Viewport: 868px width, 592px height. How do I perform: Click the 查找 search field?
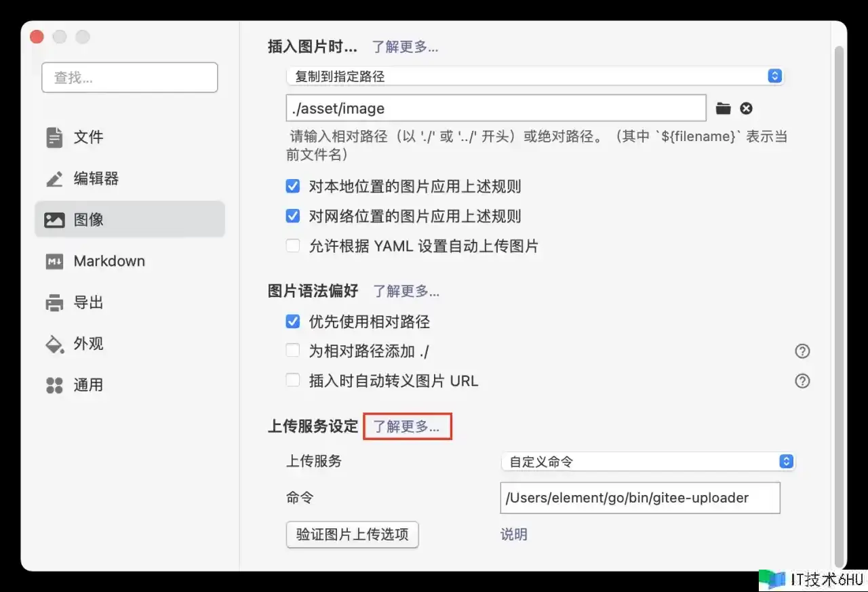coord(130,77)
